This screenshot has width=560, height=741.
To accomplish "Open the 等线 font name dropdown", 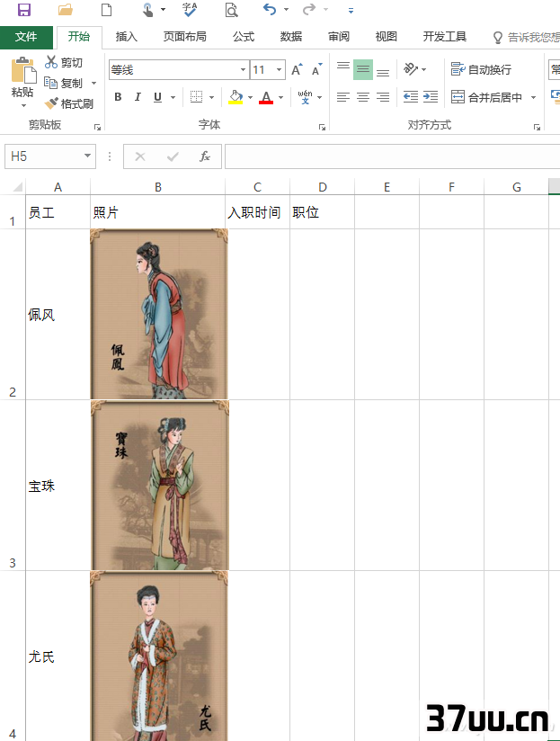I will pos(244,70).
